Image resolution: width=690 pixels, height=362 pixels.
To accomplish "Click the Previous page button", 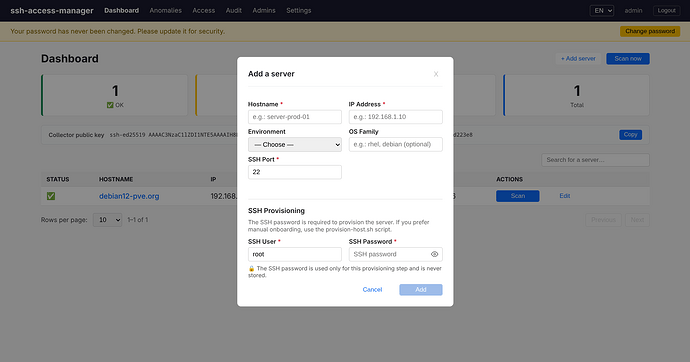I will point(603,220).
